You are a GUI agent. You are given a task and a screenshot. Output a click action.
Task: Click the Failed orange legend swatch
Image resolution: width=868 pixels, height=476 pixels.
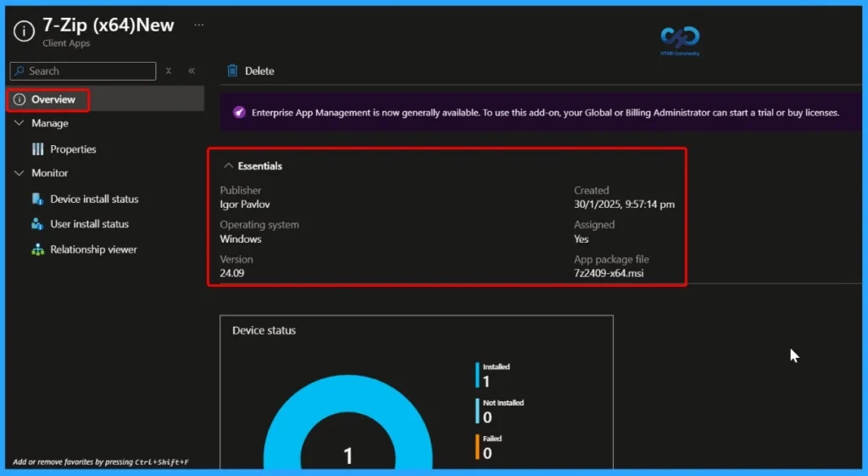point(477,446)
